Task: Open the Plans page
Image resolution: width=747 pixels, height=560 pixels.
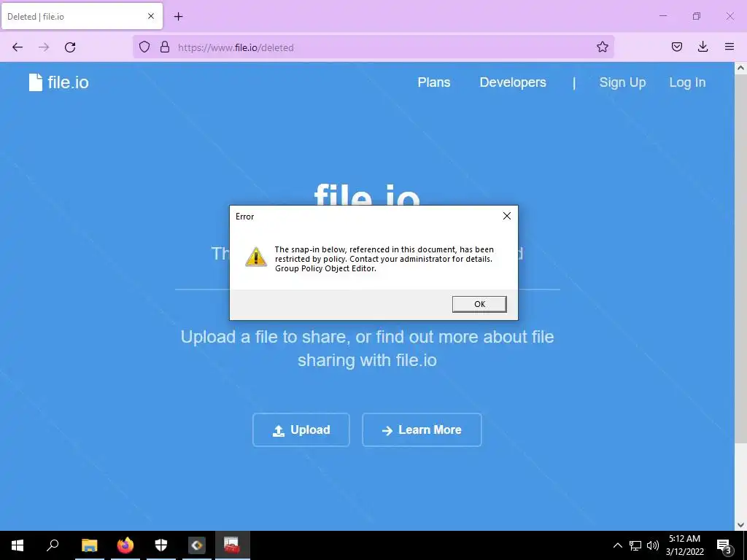Action: click(434, 82)
